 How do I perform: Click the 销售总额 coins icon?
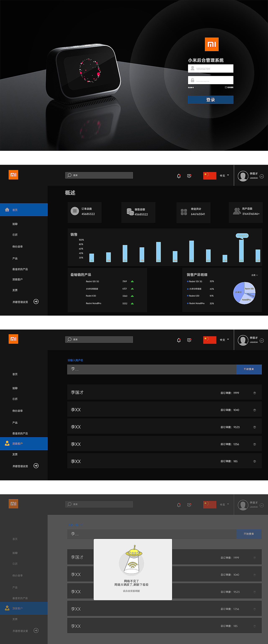click(130, 212)
